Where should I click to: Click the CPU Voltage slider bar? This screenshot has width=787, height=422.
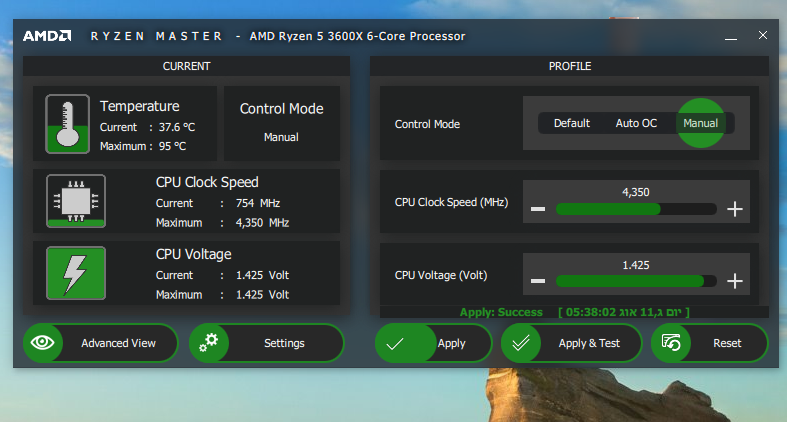point(636,281)
